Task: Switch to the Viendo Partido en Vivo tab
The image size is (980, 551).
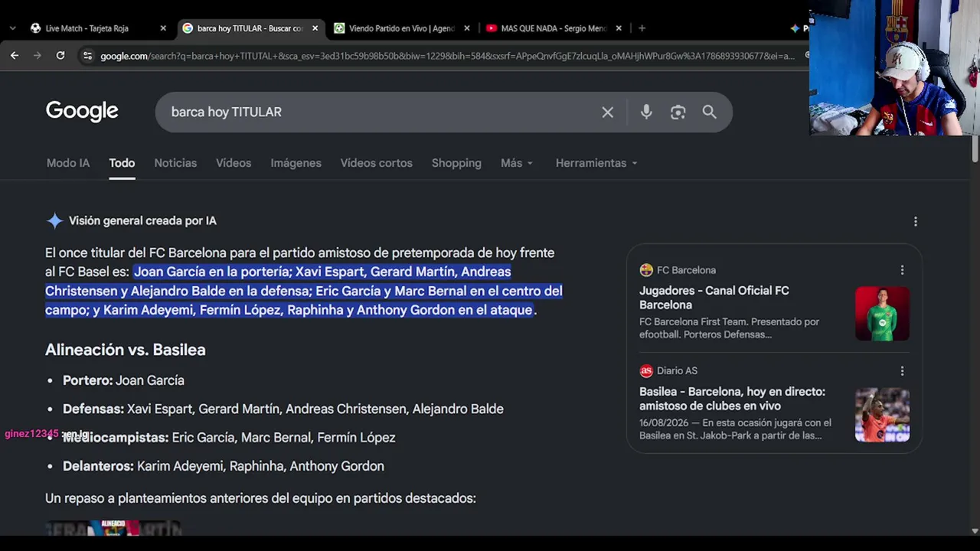Action: tap(402, 28)
